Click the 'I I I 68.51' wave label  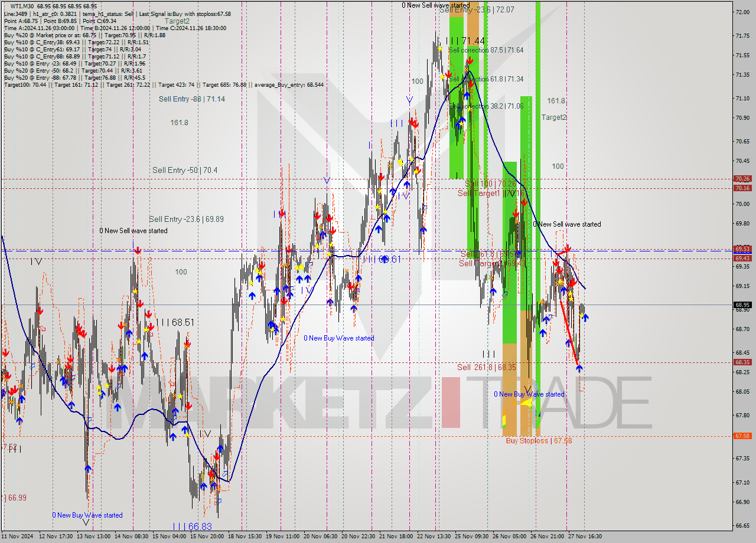pos(175,322)
